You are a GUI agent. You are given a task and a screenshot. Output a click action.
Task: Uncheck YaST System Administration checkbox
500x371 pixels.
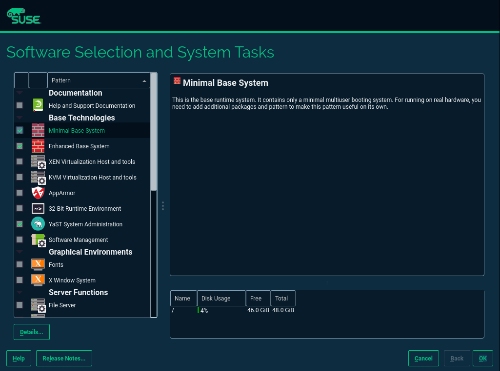pos(20,224)
